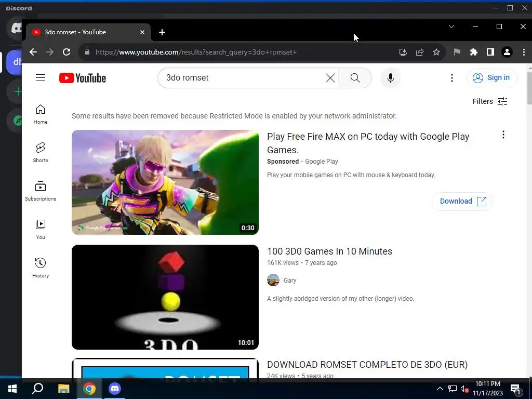Viewport: 532px width, 399px height.
Task: Open the muted volume tray icon
Action: (x=464, y=389)
